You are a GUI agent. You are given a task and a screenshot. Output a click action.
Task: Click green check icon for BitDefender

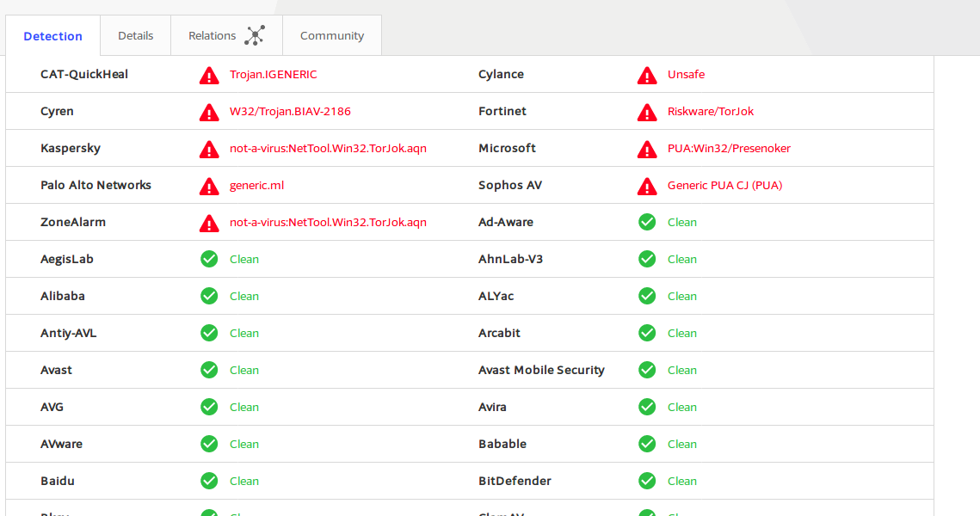click(647, 481)
